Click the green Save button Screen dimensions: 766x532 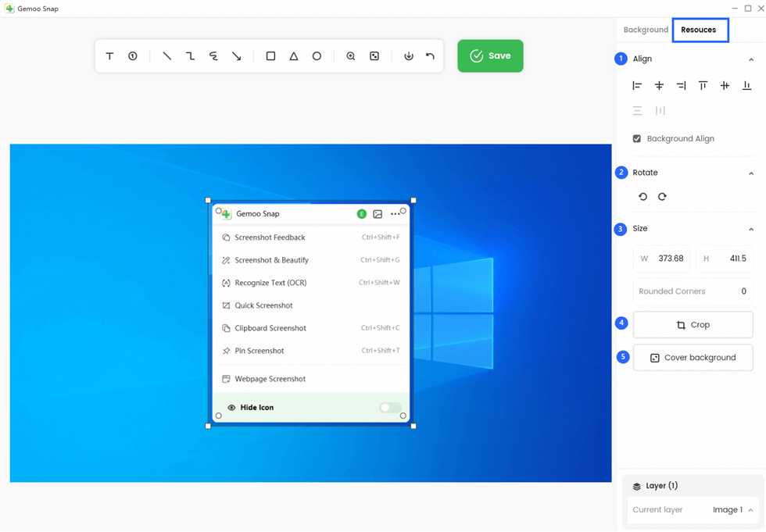point(490,55)
